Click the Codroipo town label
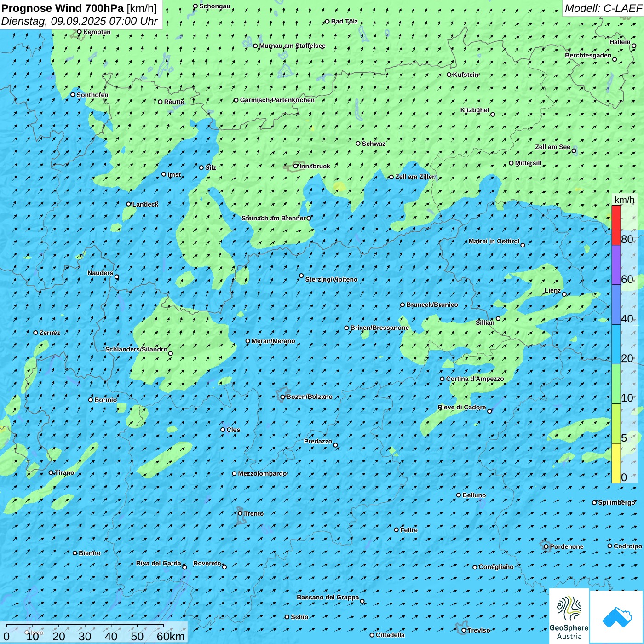 tap(627, 546)
